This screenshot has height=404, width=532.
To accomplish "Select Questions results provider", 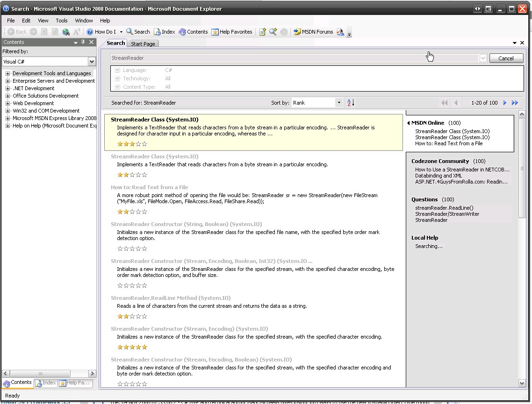I will pos(424,199).
